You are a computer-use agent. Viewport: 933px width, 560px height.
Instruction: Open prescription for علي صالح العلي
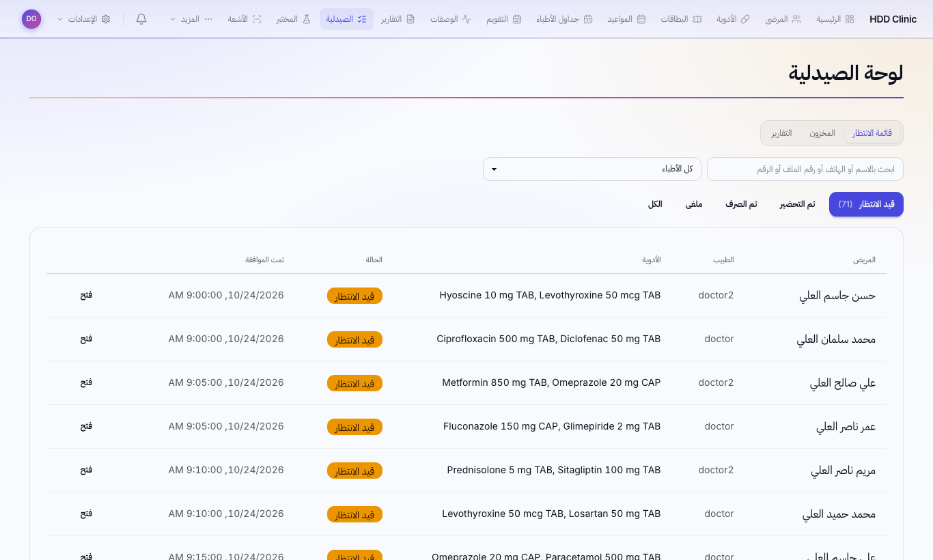(x=86, y=382)
